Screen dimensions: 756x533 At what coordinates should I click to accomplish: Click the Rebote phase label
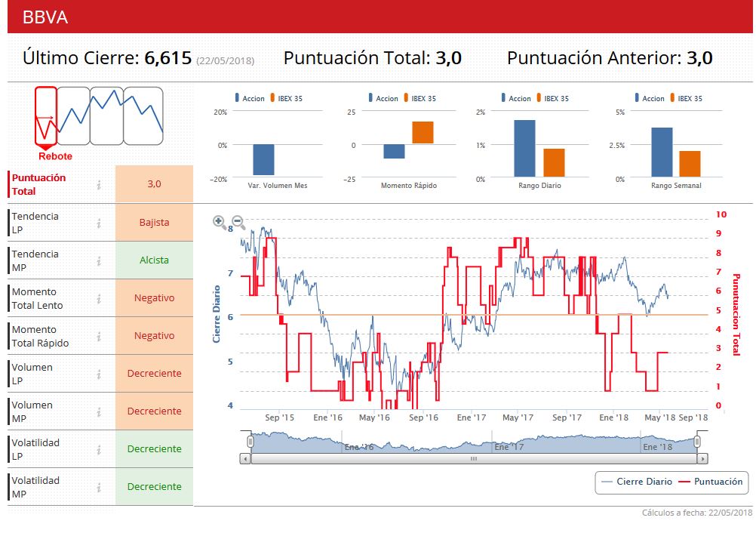pyautogui.click(x=55, y=156)
